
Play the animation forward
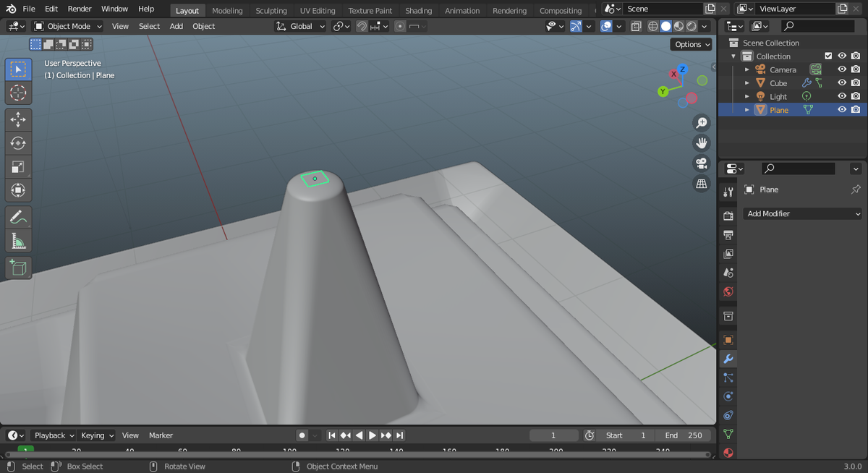coord(373,435)
